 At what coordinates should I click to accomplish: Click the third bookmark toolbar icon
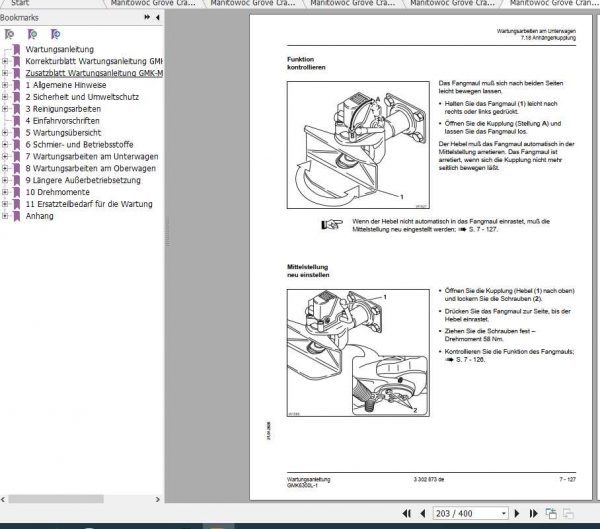pos(55,34)
